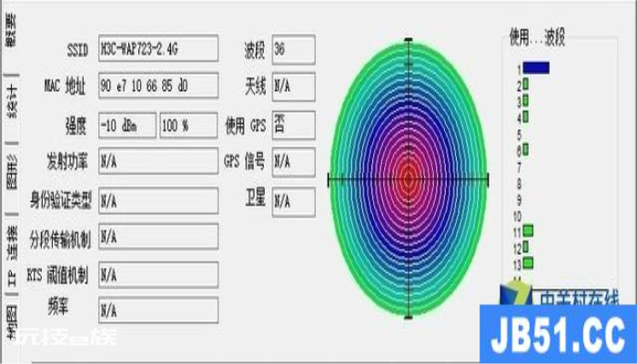Image resolution: width=637 pixels, height=364 pixels.
Task: Click the green bar for channel 12
Action: click(x=526, y=247)
